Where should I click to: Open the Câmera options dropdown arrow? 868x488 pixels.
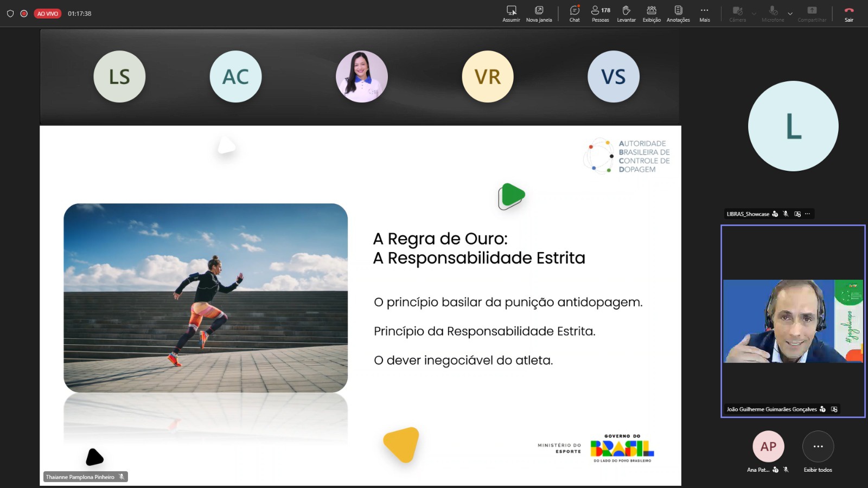click(754, 14)
